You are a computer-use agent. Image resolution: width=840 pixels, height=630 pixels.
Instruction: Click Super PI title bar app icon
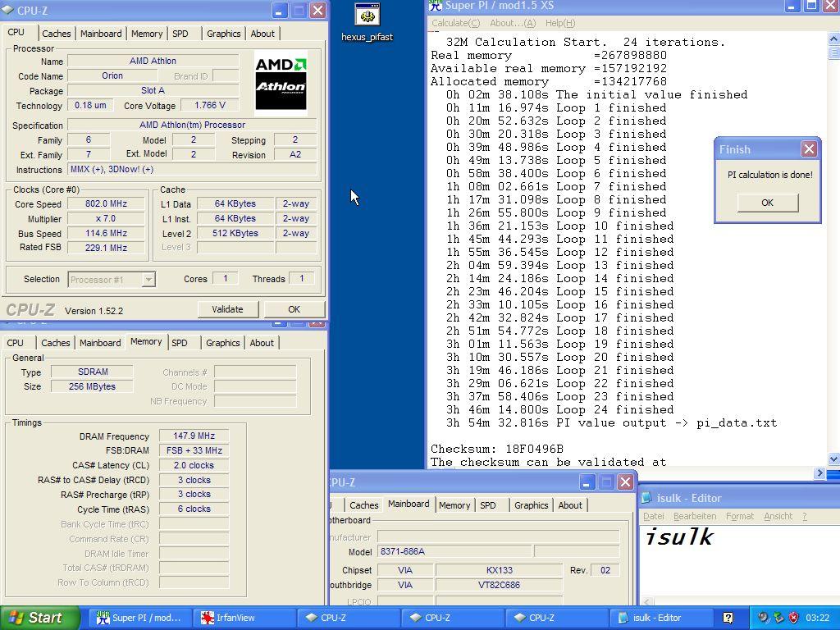(x=436, y=6)
